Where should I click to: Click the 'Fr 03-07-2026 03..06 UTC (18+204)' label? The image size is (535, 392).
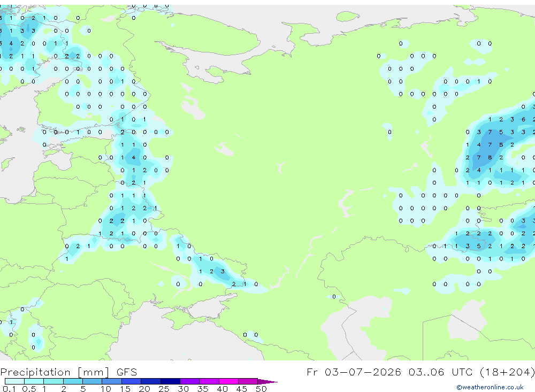pos(421,372)
